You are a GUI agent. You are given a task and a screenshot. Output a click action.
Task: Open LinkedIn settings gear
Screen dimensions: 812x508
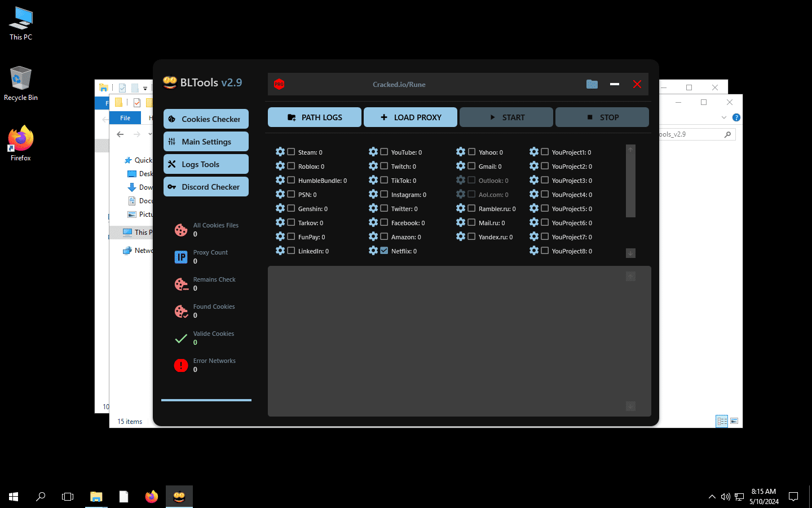click(x=280, y=251)
